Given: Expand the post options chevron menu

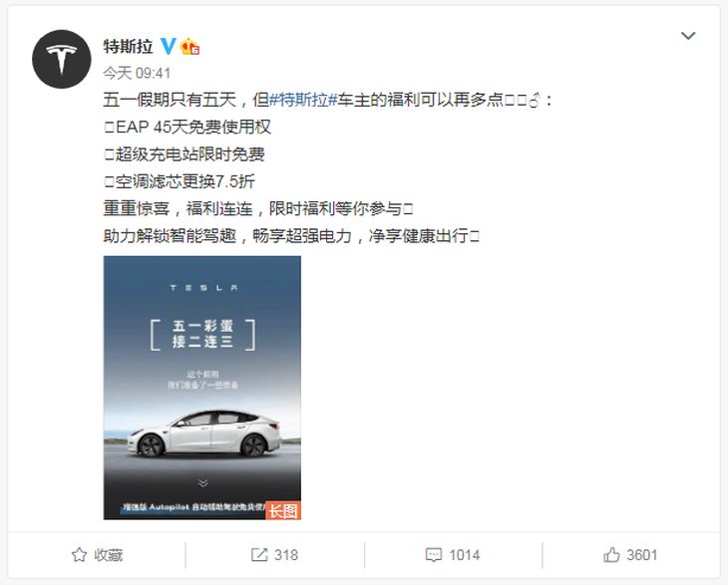Looking at the screenshot, I should point(687,36).
